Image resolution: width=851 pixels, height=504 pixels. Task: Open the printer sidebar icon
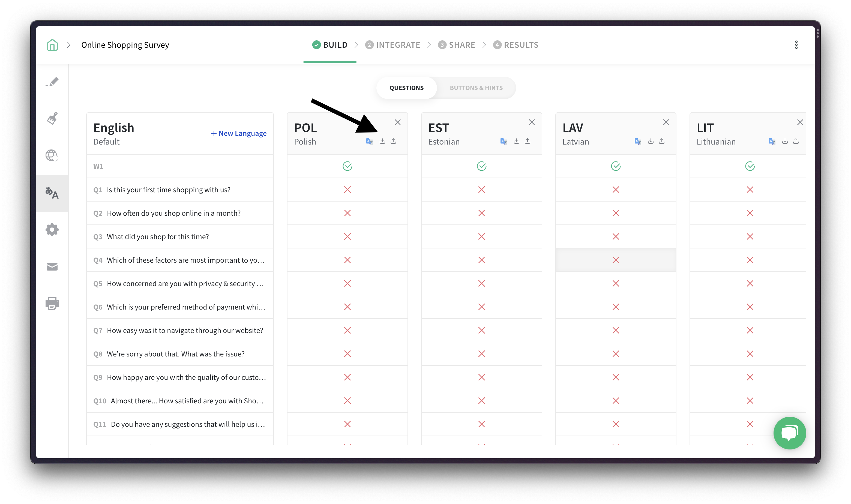(x=52, y=304)
